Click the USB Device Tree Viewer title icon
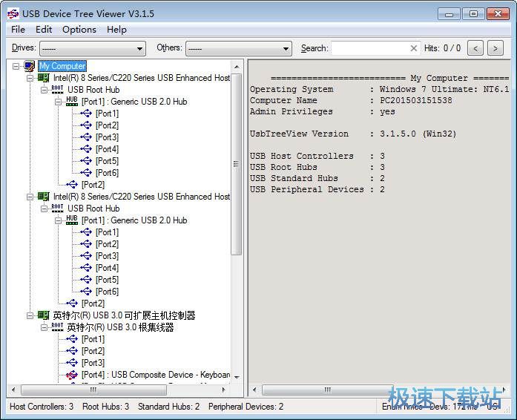The height and width of the screenshot is (420, 517). [13, 13]
